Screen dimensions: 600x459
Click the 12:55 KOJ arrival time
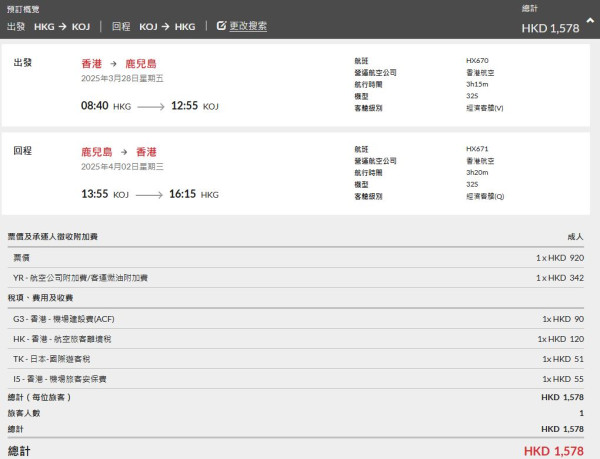point(195,106)
